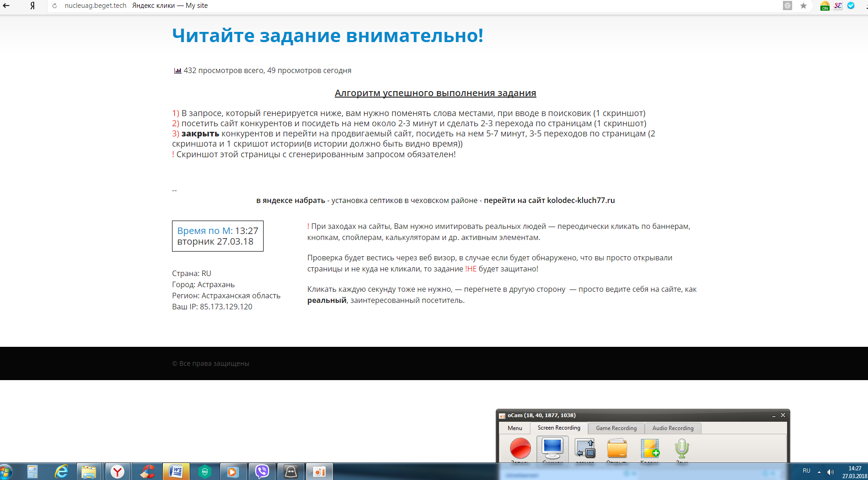Viewport: 868px width, 480px height.
Task: Switch to oCam in the taskbar
Action: point(320,472)
